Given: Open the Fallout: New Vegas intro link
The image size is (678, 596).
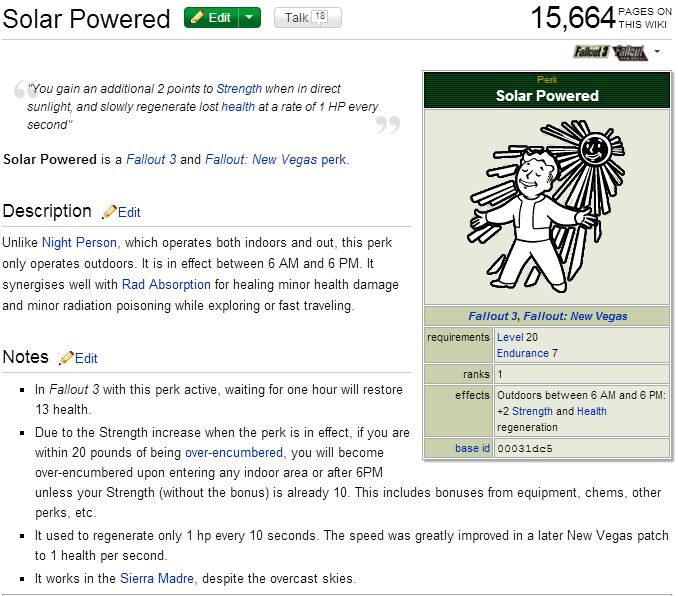Looking at the screenshot, I should (261, 159).
